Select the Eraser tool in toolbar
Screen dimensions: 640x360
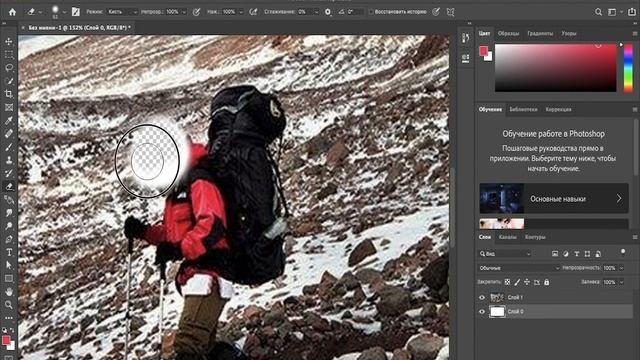tap(9, 187)
